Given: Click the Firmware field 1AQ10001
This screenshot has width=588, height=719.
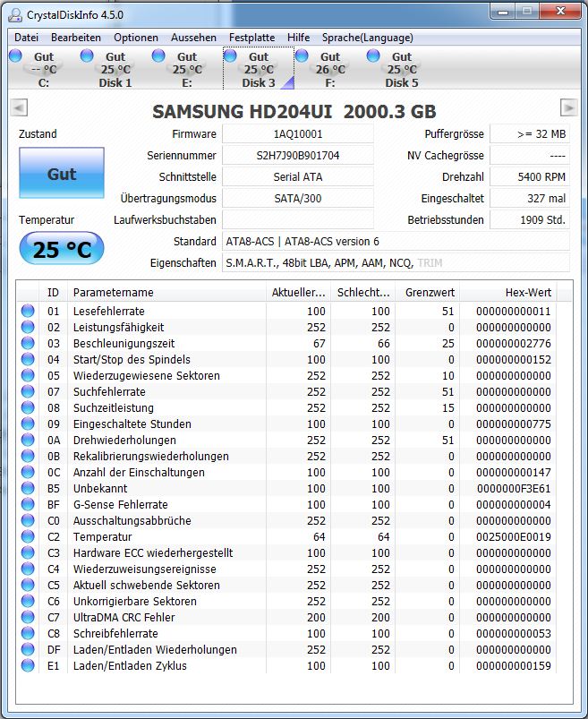Looking at the screenshot, I should coord(298,134).
